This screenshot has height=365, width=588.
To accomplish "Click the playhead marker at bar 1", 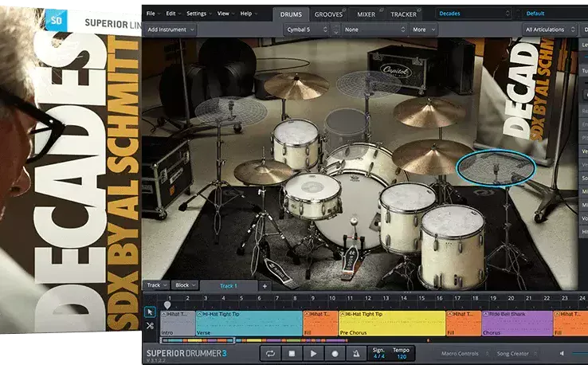I will [167, 305].
